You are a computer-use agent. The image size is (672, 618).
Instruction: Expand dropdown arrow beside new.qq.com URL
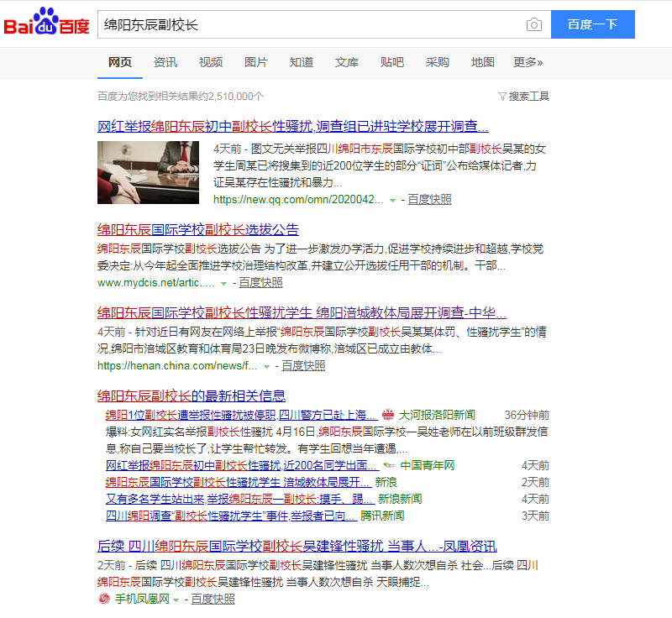tap(392, 200)
